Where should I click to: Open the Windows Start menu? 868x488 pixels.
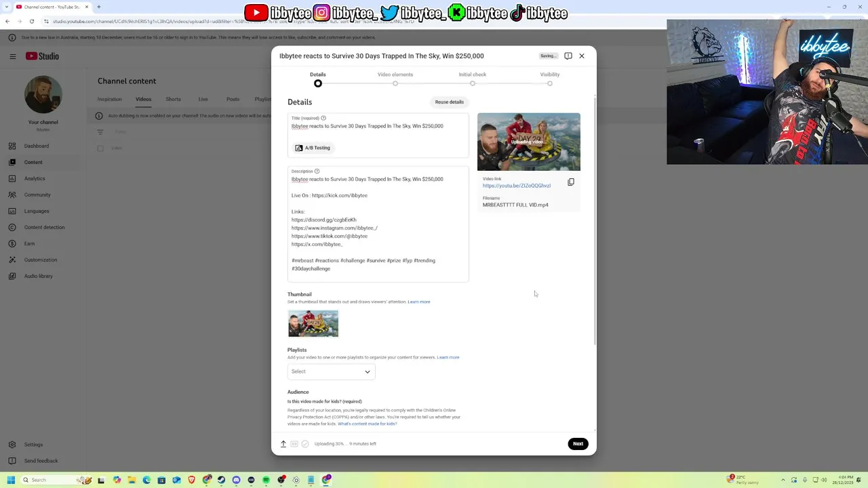(10, 480)
